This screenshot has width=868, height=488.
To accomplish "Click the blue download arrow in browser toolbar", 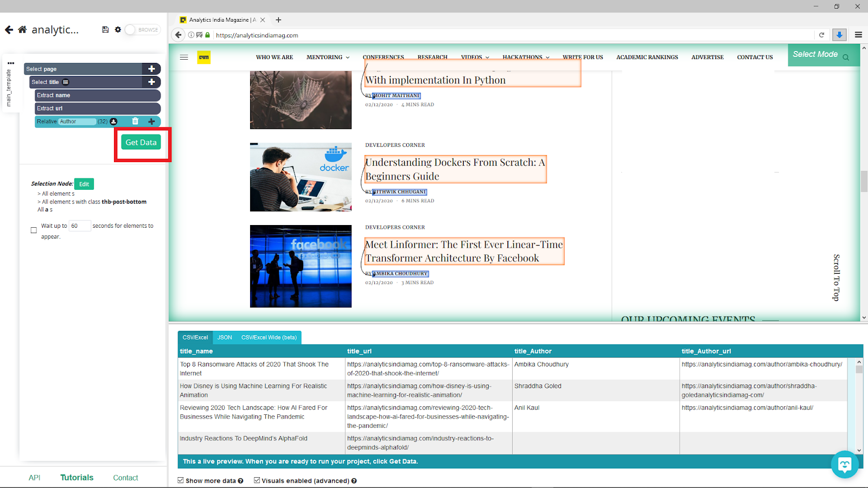I will [x=839, y=35].
